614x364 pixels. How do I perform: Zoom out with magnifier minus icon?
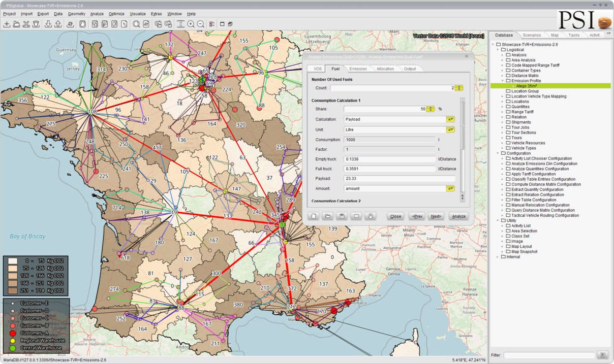(x=200, y=24)
